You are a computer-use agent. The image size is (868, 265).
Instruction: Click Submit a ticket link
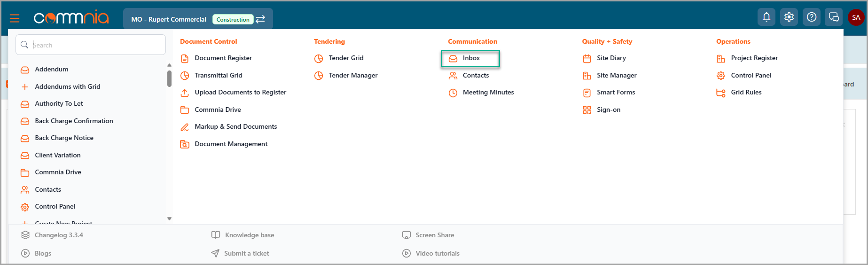coord(246,253)
